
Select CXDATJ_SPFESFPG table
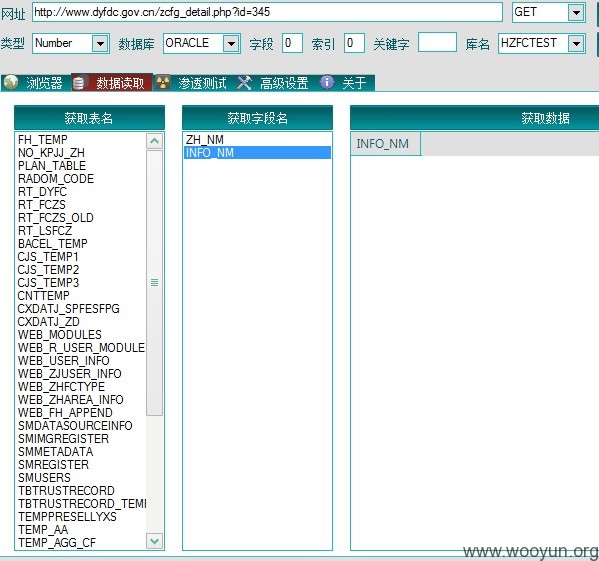69,309
